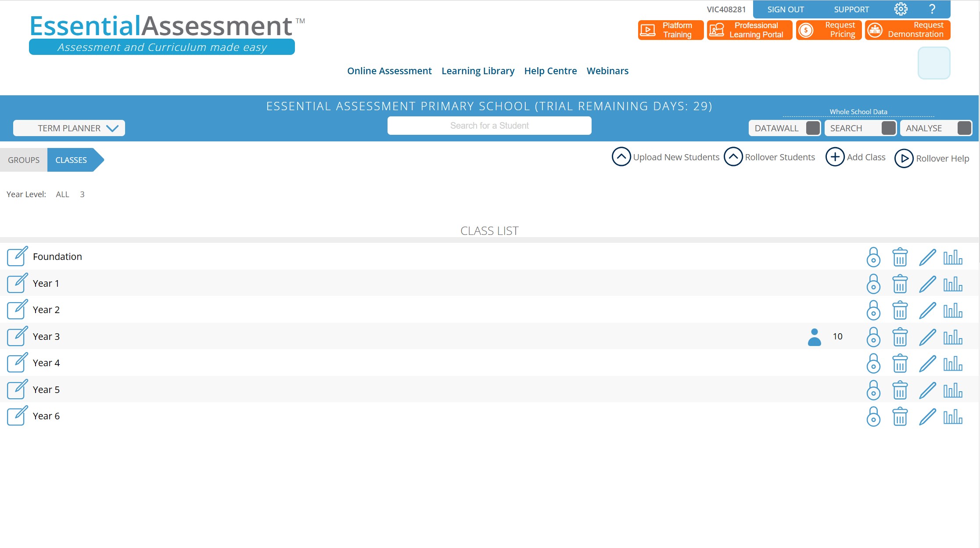The width and height of the screenshot is (980, 548).
Task: Click the Year 3 student count person icon
Action: (814, 337)
